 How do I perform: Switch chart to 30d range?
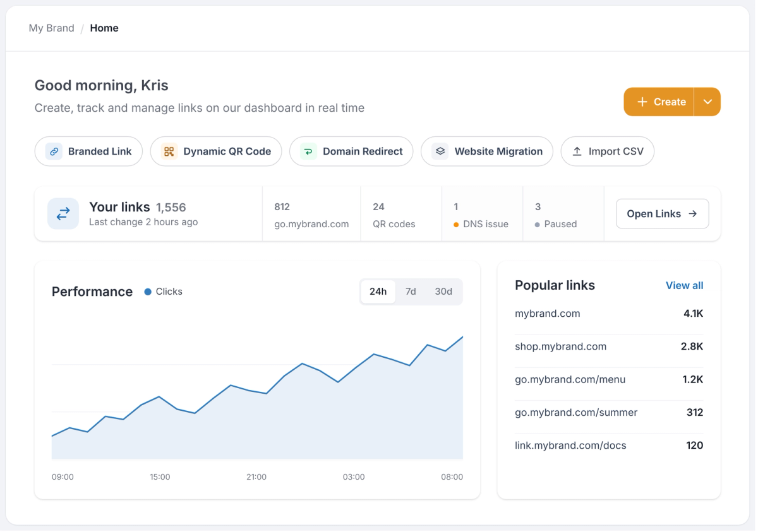pyautogui.click(x=443, y=292)
